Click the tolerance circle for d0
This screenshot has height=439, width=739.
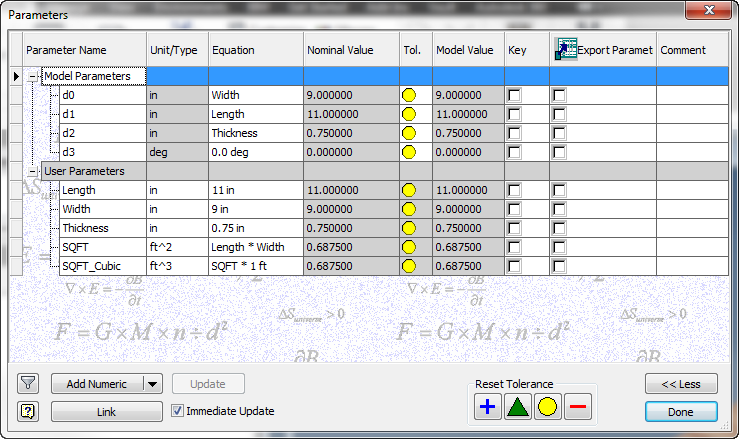pyautogui.click(x=409, y=95)
